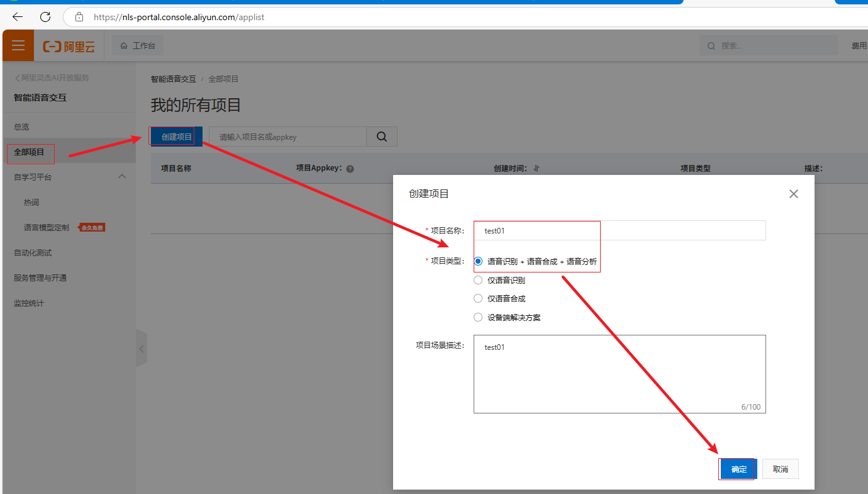Open the hamburger menu in the header
Screen dimensions: 868x494
pos(18,45)
